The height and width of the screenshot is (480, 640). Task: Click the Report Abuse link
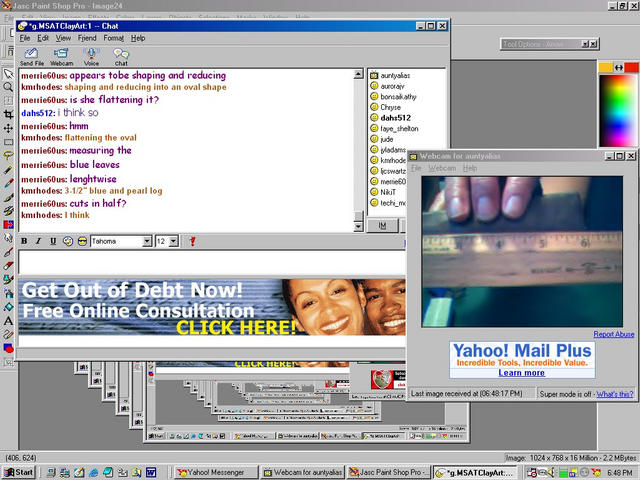(x=613, y=334)
